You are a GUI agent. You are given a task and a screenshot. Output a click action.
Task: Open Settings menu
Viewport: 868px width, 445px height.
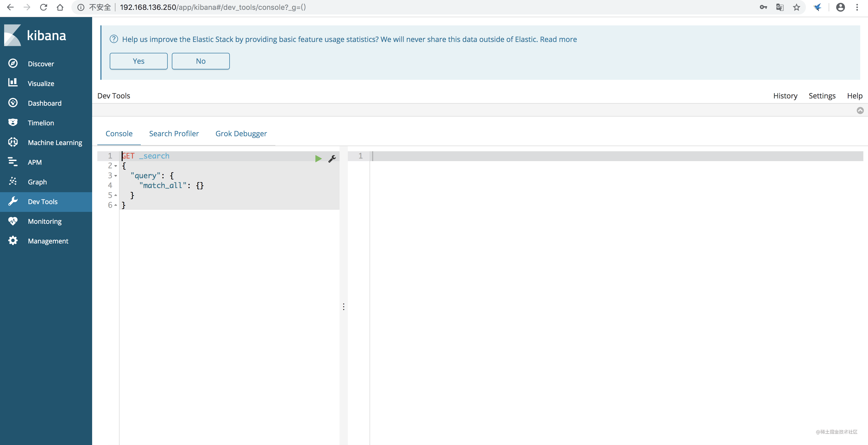pyautogui.click(x=822, y=96)
